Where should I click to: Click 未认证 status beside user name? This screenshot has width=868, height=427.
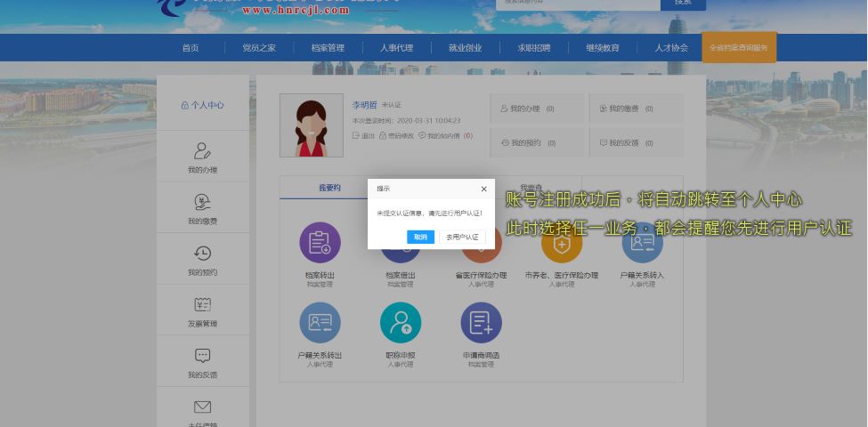click(392, 105)
